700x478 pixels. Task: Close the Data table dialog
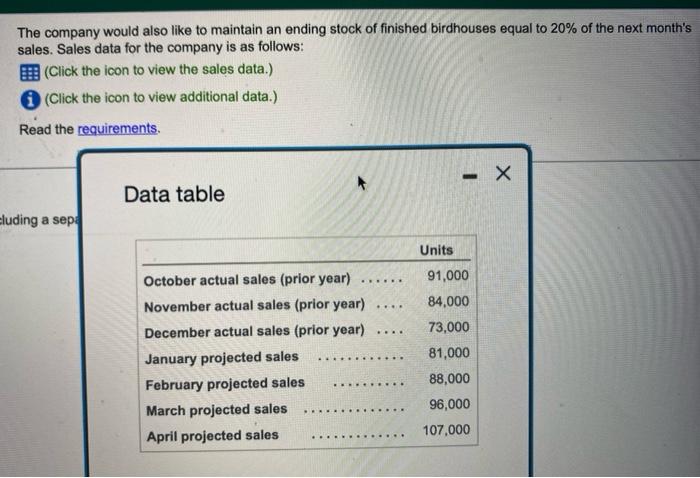coord(503,173)
